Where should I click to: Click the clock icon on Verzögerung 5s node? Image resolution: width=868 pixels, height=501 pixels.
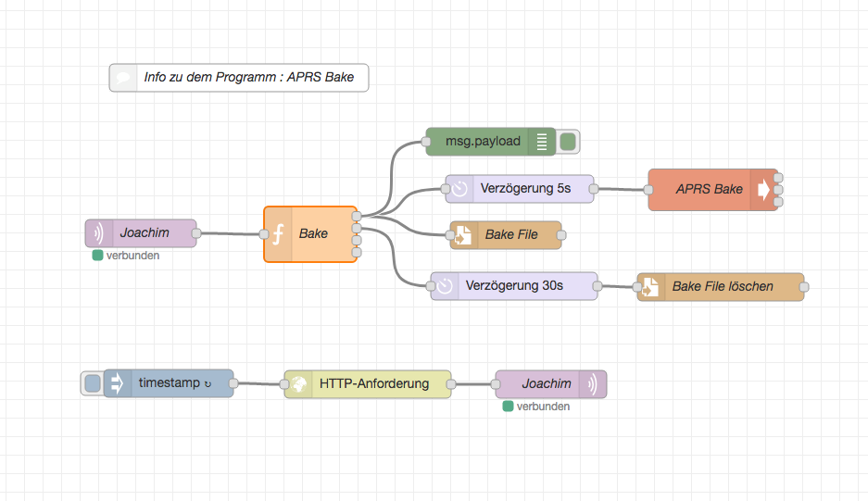pyautogui.click(x=459, y=189)
